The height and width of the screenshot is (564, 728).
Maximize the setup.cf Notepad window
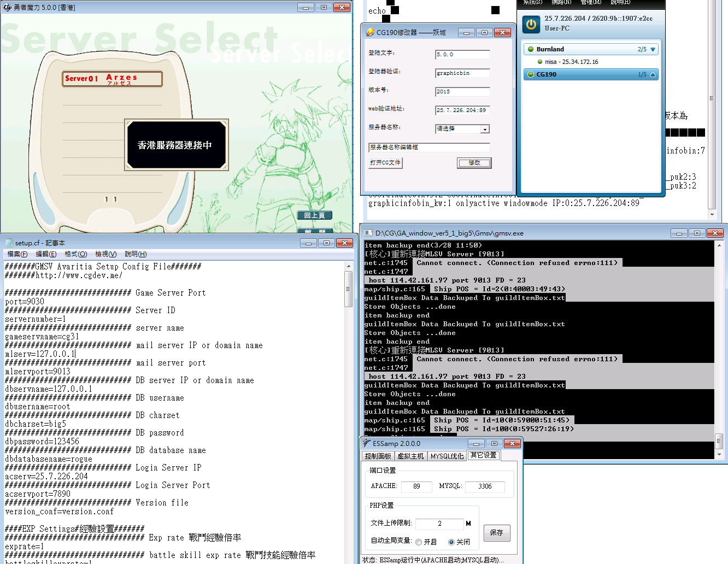point(326,243)
